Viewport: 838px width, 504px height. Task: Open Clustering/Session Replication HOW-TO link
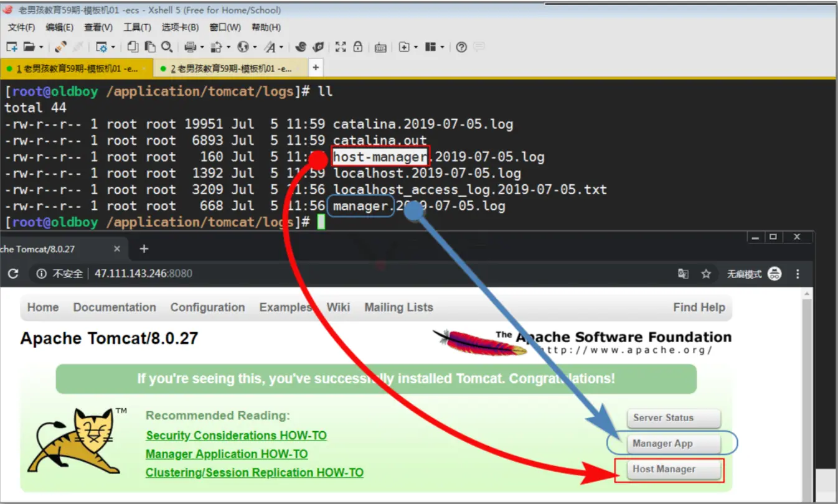(x=255, y=473)
